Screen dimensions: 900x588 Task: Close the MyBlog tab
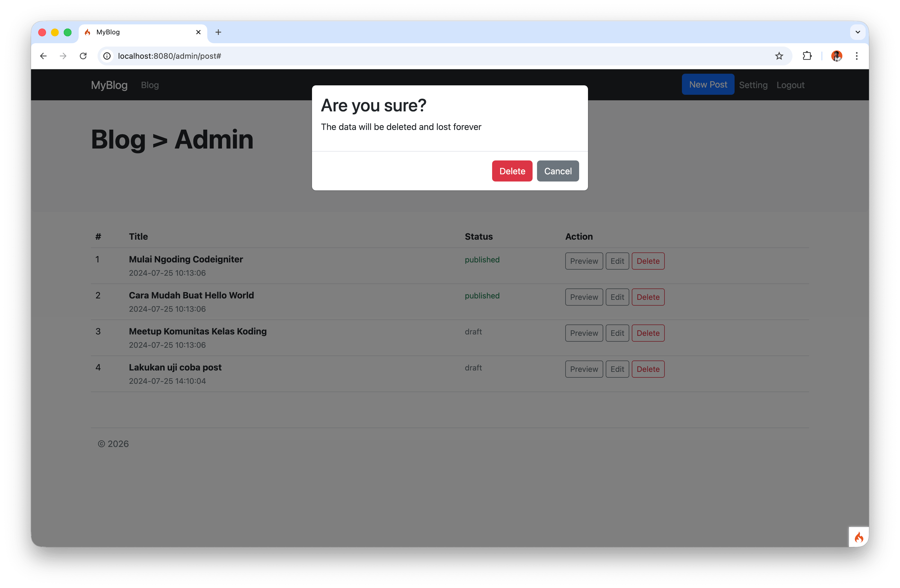point(198,32)
